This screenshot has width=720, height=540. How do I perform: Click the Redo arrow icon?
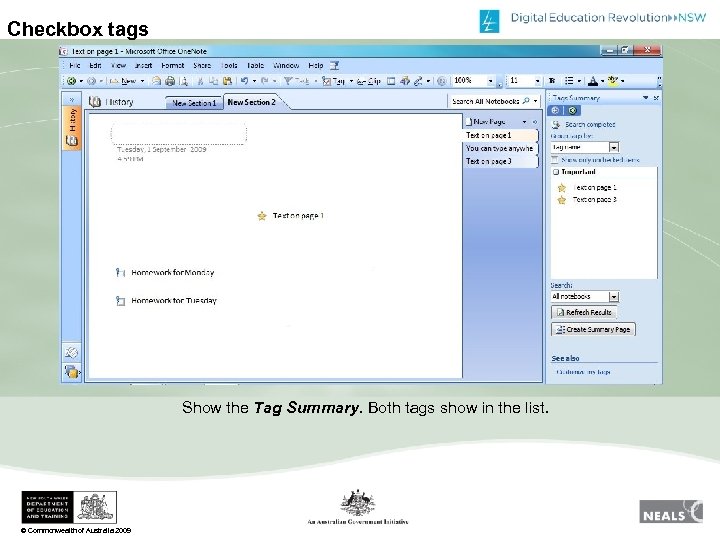(x=264, y=81)
